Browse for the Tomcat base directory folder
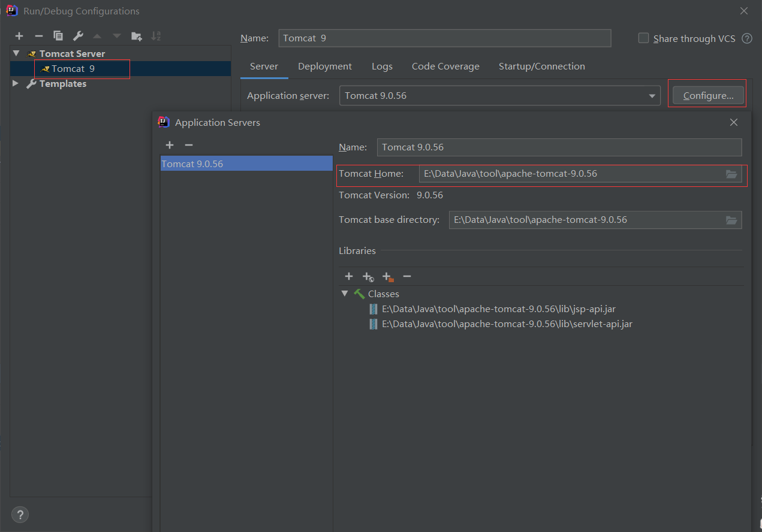The image size is (762, 532). (731, 220)
